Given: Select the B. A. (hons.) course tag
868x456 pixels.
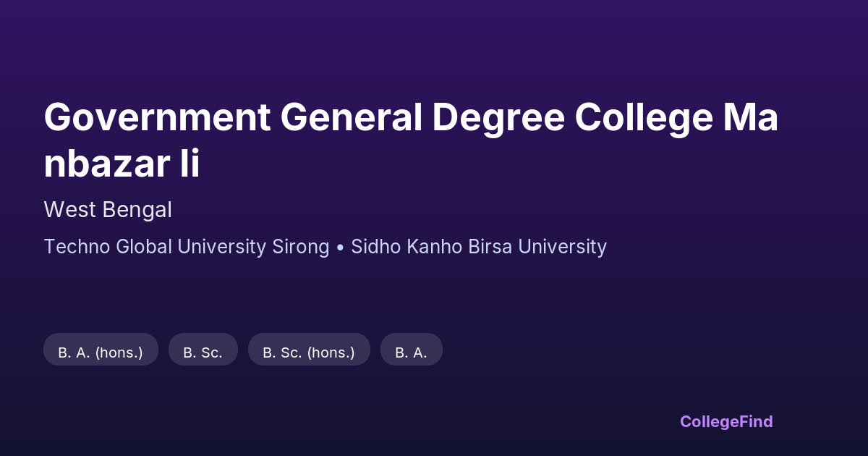Looking at the screenshot, I should tap(101, 352).
